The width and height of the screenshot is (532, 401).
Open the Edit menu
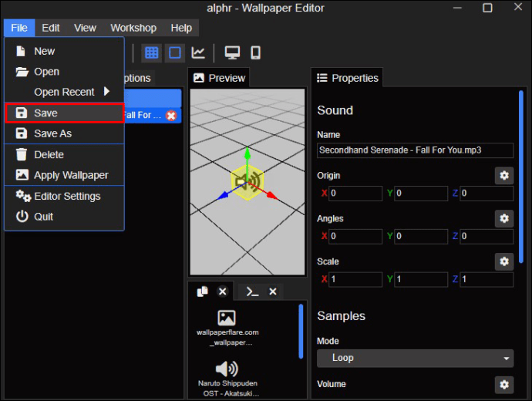(51, 28)
